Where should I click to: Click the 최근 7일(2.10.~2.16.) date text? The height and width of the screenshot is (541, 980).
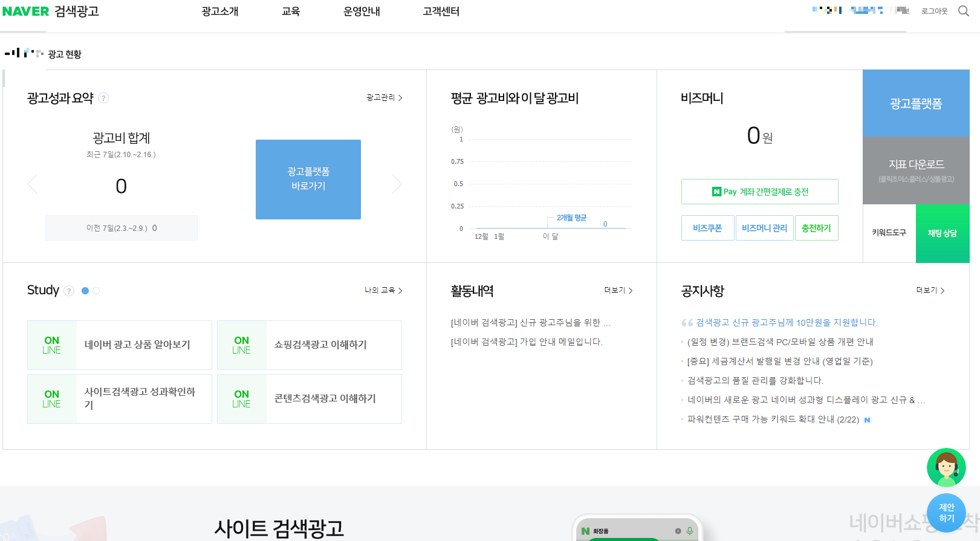(121, 155)
